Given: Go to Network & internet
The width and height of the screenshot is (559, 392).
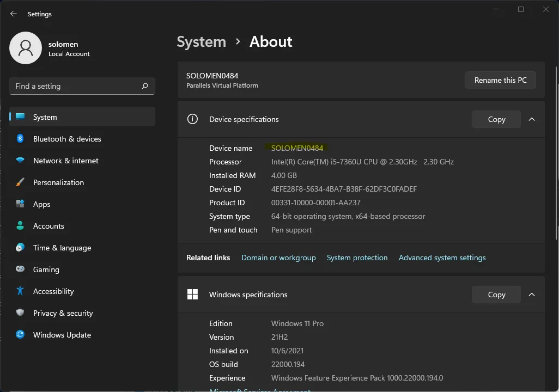Looking at the screenshot, I should pos(82,161).
